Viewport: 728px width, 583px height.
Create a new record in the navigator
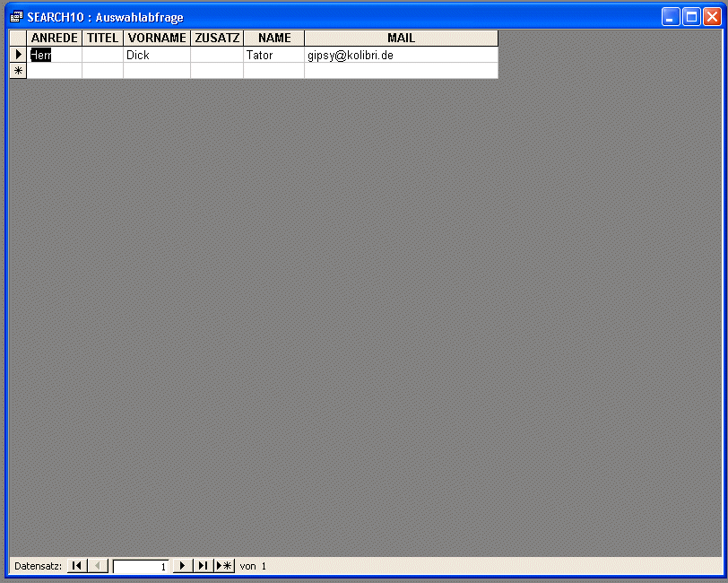(x=224, y=565)
